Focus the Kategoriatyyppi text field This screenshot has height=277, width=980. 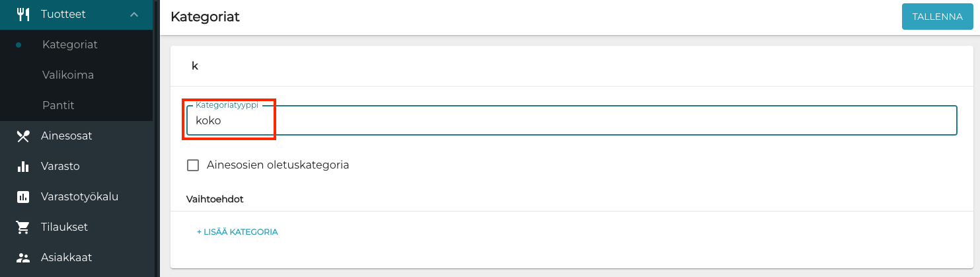pyautogui.click(x=571, y=121)
